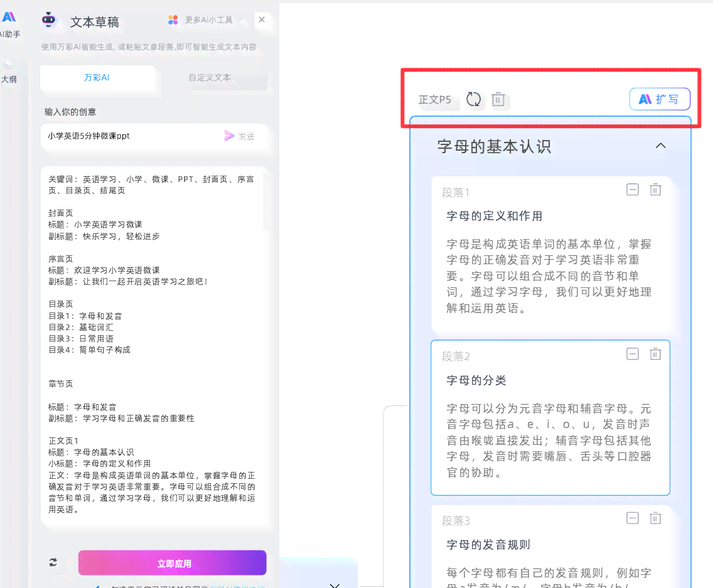The width and height of the screenshot is (713, 588).
Task: Click the 章节页 heading in the draft
Action: (60, 384)
